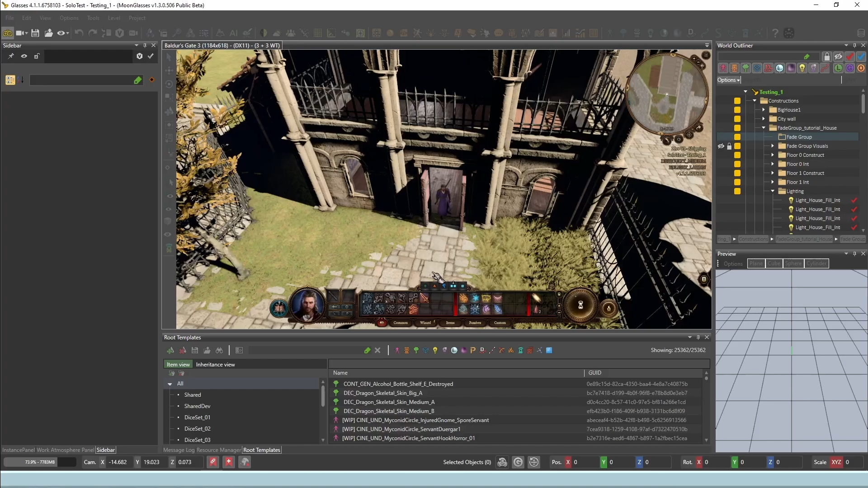868x488 pixels.
Task: Open help via the question mark toolbar icon
Action: coord(775,33)
